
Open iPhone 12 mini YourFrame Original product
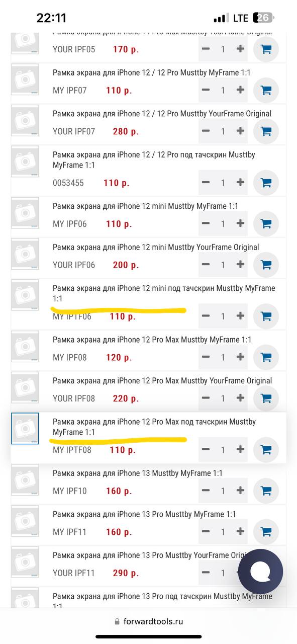(156, 247)
